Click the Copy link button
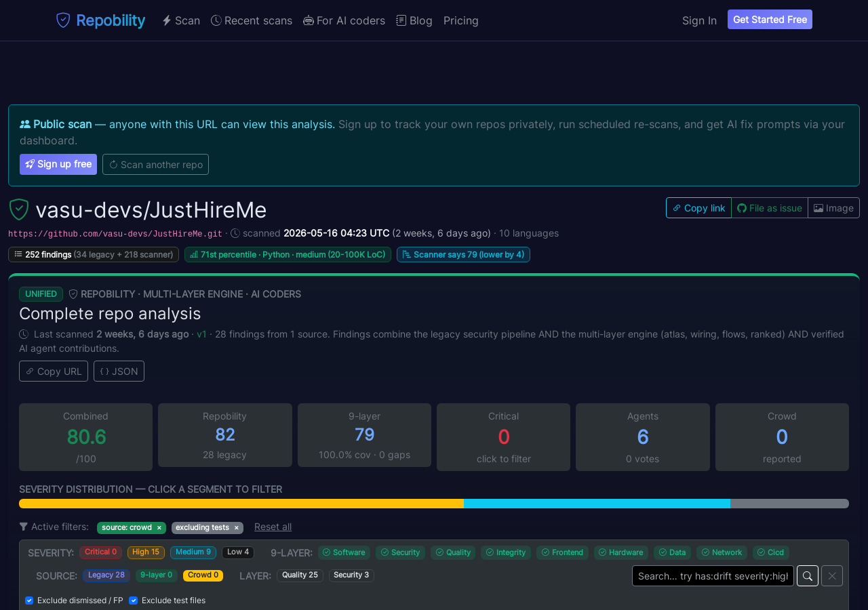868x610 pixels. click(x=698, y=208)
